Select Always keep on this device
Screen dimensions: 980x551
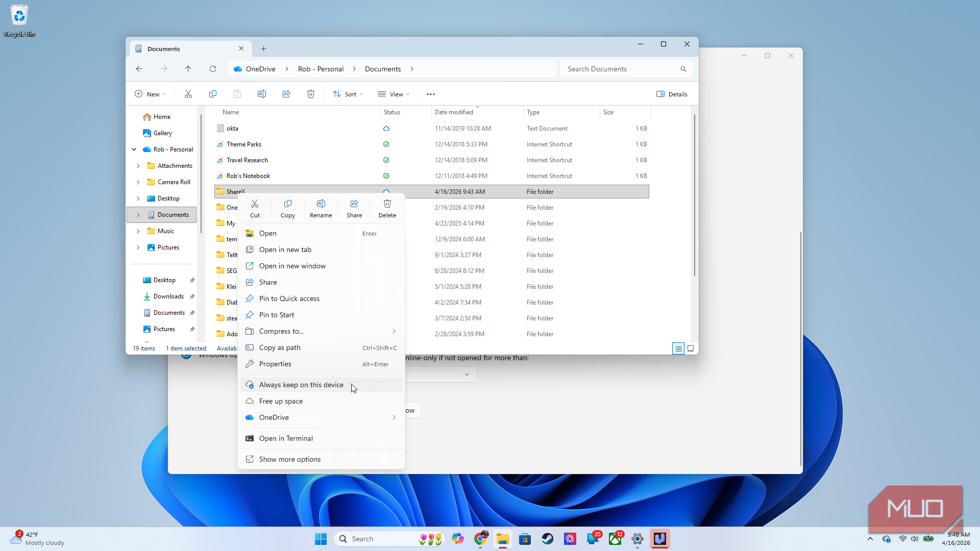[x=322, y=385]
